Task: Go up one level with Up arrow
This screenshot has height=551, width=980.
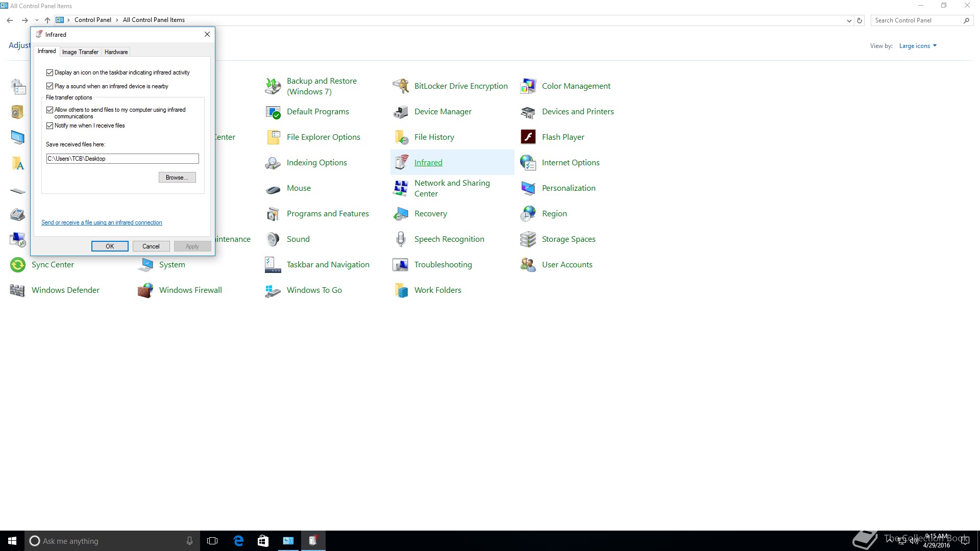Action: (47, 20)
